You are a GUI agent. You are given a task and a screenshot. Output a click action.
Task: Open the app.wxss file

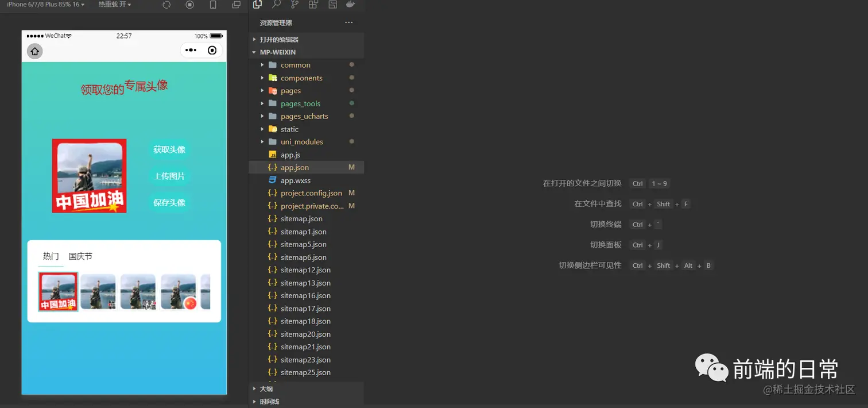pyautogui.click(x=307, y=180)
